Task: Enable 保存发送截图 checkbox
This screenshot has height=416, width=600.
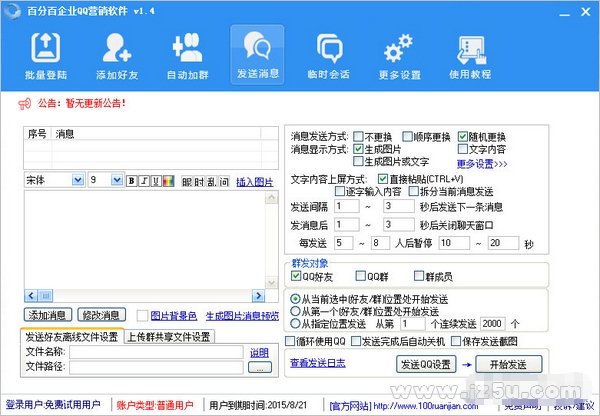Action: pyautogui.click(x=456, y=341)
